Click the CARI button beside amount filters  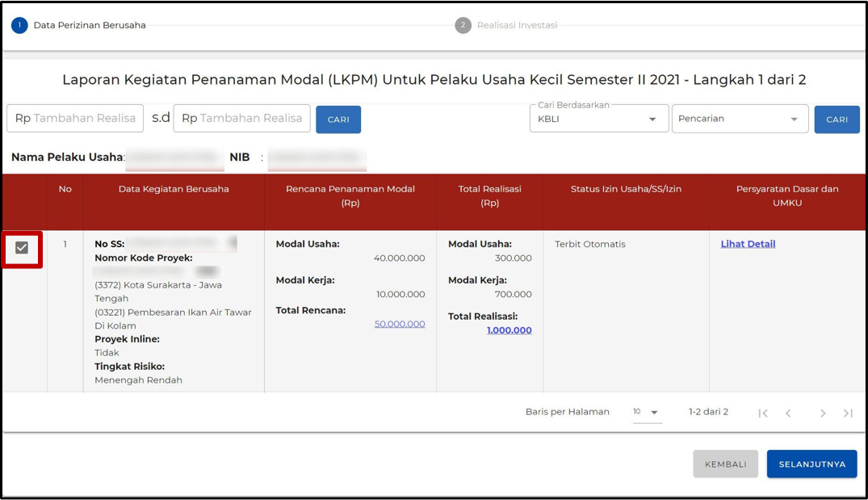[338, 119]
